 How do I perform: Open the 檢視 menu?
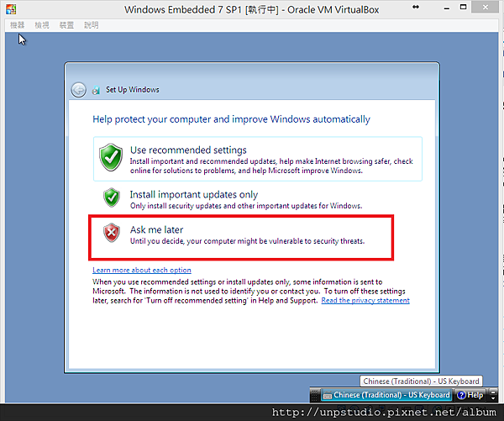pos(42,25)
